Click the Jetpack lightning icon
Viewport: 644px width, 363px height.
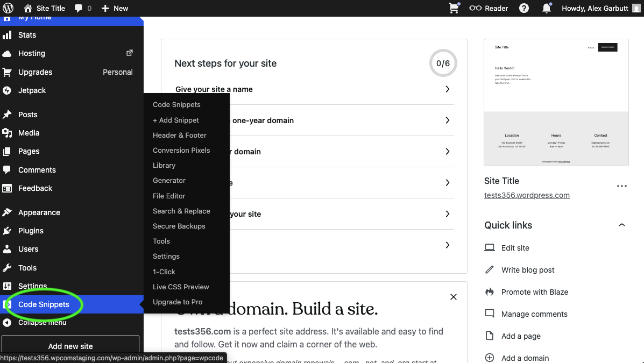tap(7, 90)
